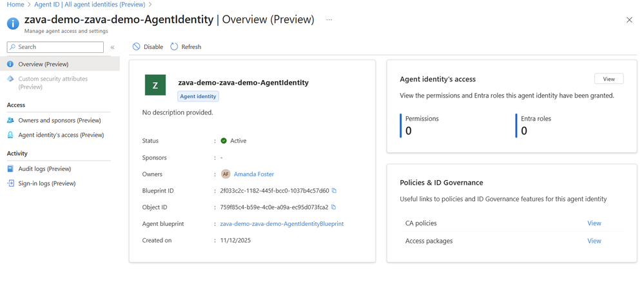View CA policies link
Viewport: 644px width, 284px height.
click(x=594, y=223)
